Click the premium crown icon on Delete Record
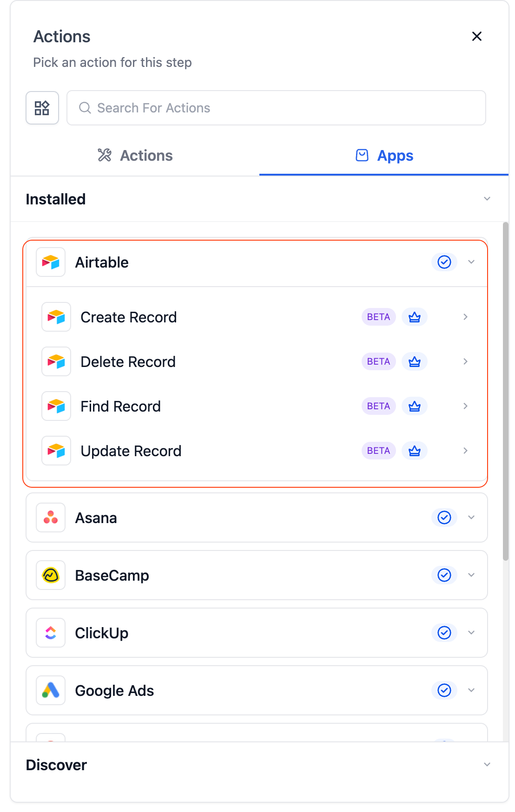The image size is (515, 812). click(415, 361)
